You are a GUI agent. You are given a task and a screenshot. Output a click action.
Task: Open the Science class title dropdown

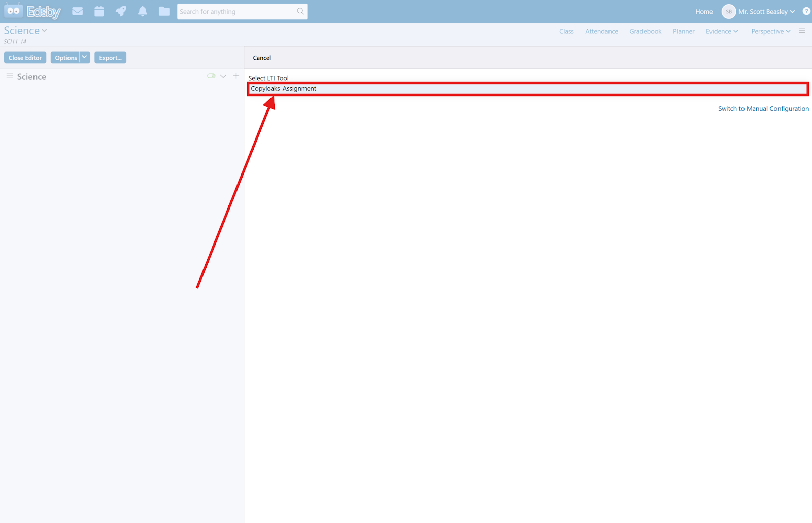25,31
